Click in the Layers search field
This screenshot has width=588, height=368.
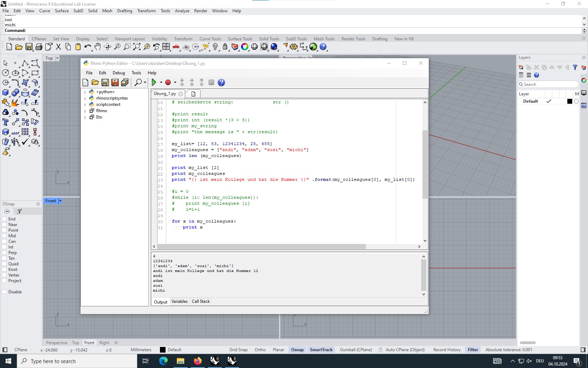coord(548,84)
